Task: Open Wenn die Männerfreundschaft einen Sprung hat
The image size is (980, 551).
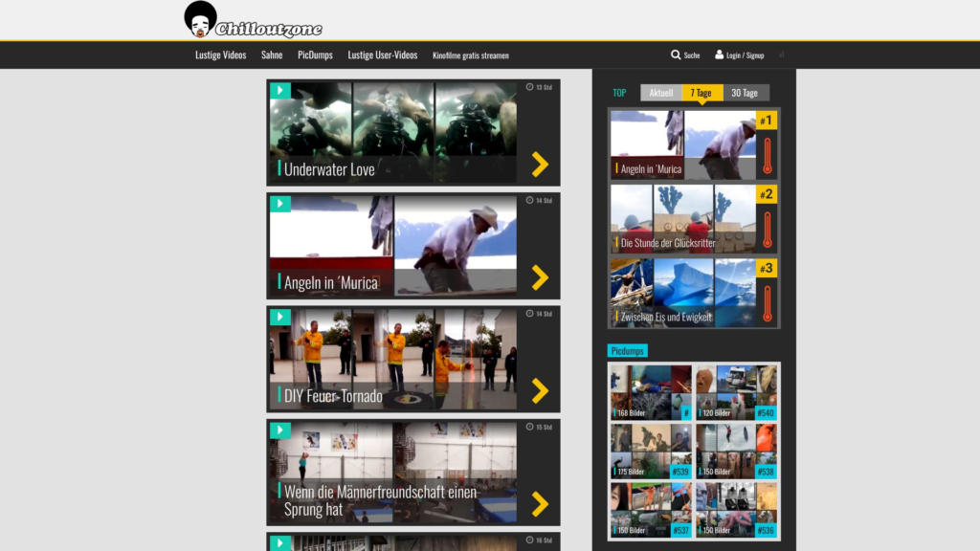Action: (x=380, y=500)
